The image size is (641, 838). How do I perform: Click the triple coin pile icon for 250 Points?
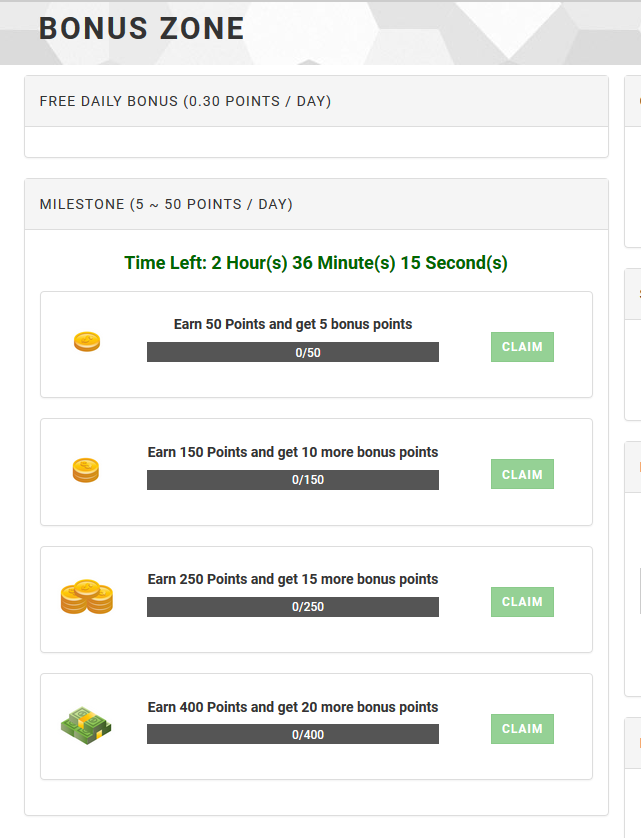(x=87, y=596)
